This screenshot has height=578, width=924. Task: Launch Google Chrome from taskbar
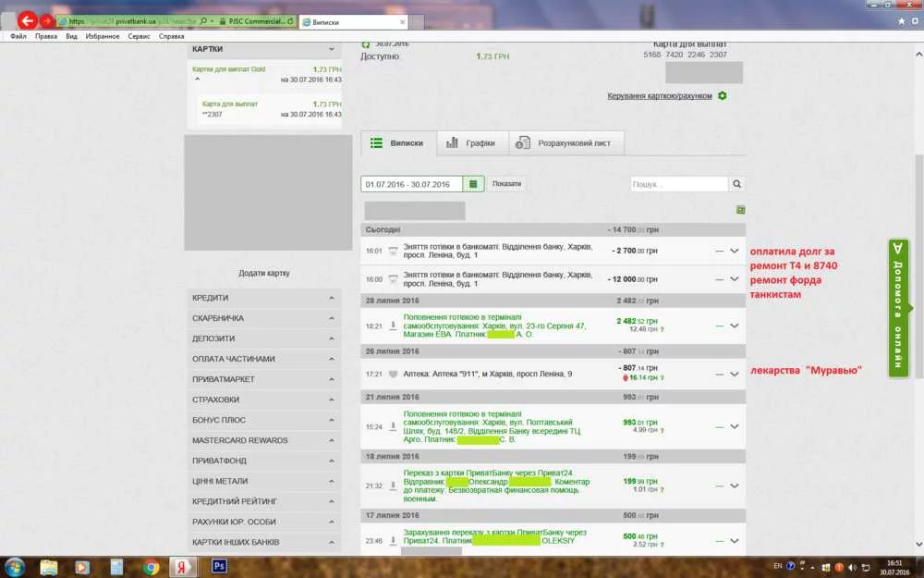click(151, 568)
